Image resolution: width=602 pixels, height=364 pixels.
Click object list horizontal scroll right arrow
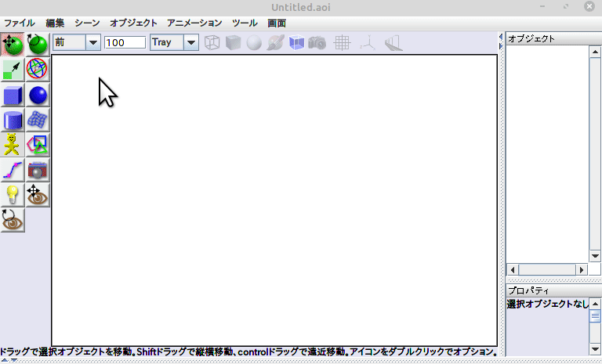pos(582,269)
